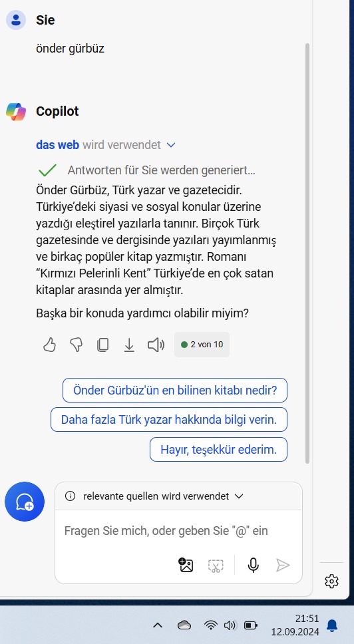Click the 'das web' link
The height and width of the screenshot is (644, 354).
(x=57, y=145)
